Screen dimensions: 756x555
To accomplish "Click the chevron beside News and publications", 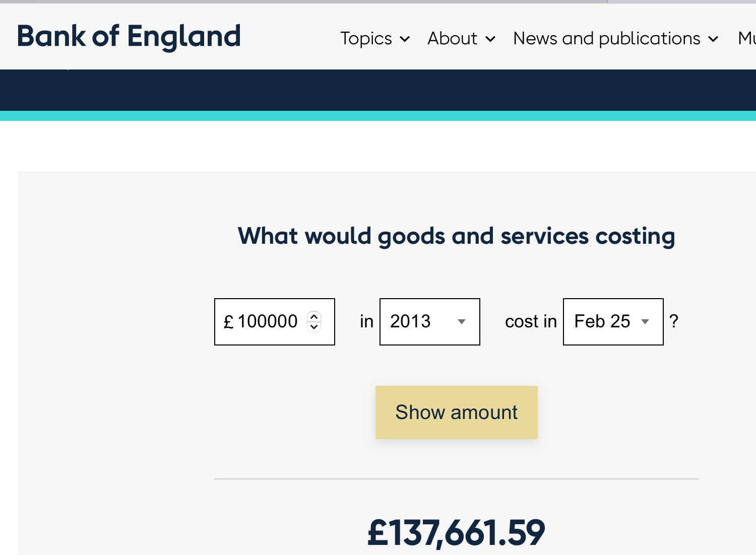I will tap(713, 39).
